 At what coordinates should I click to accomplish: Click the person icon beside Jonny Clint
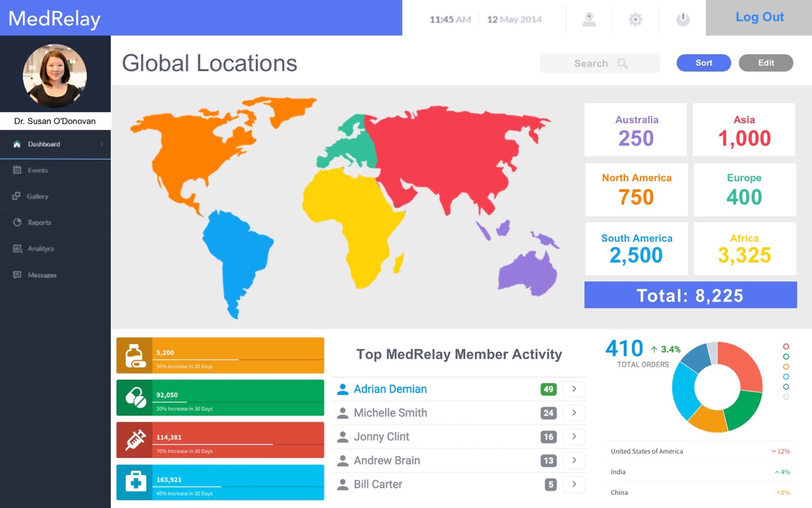pyautogui.click(x=343, y=437)
